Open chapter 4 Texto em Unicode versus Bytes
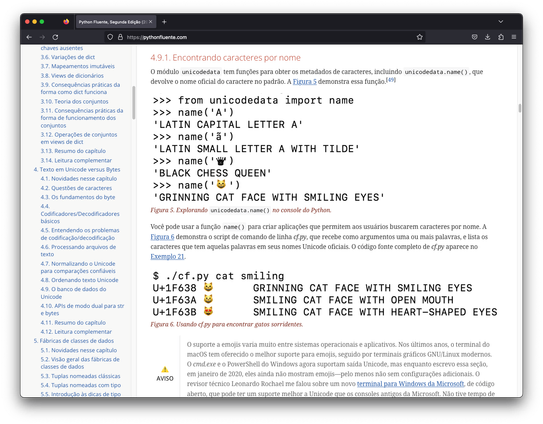This screenshot has height=424, width=543. click(77, 169)
